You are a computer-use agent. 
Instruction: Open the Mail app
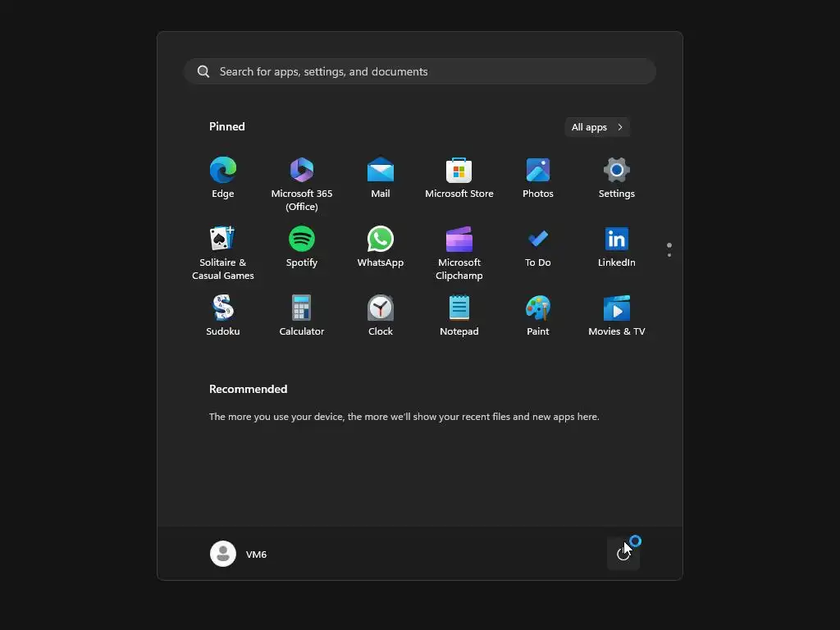tap(381, 178)
